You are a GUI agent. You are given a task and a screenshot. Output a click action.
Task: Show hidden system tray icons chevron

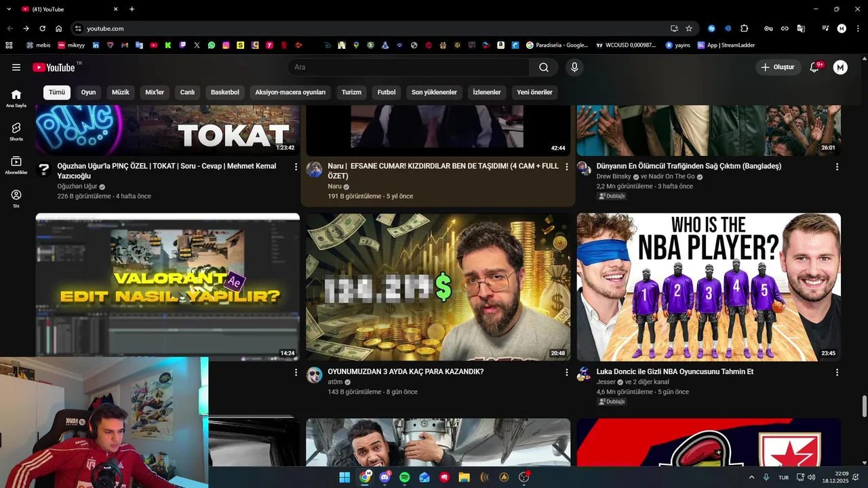(x=751, y=477)
